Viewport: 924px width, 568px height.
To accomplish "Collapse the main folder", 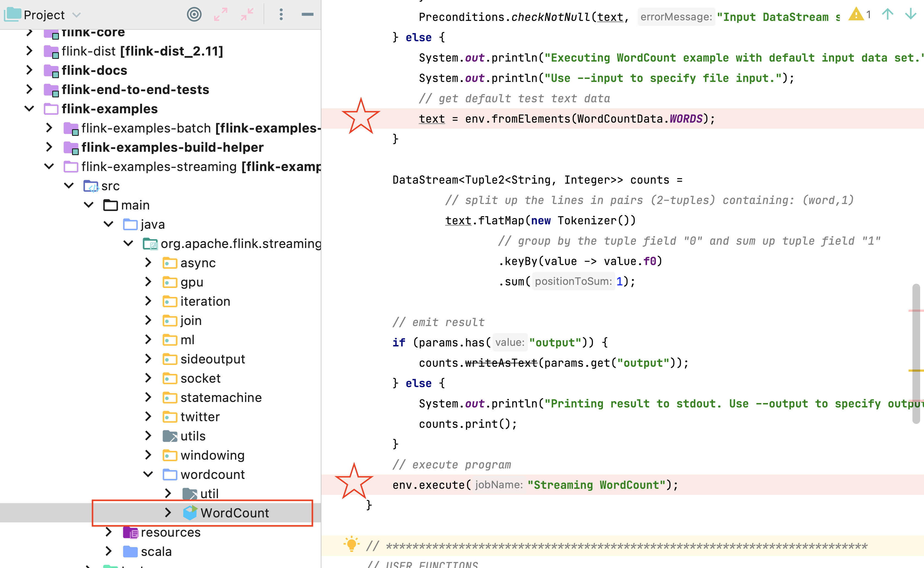I will 89,205.
